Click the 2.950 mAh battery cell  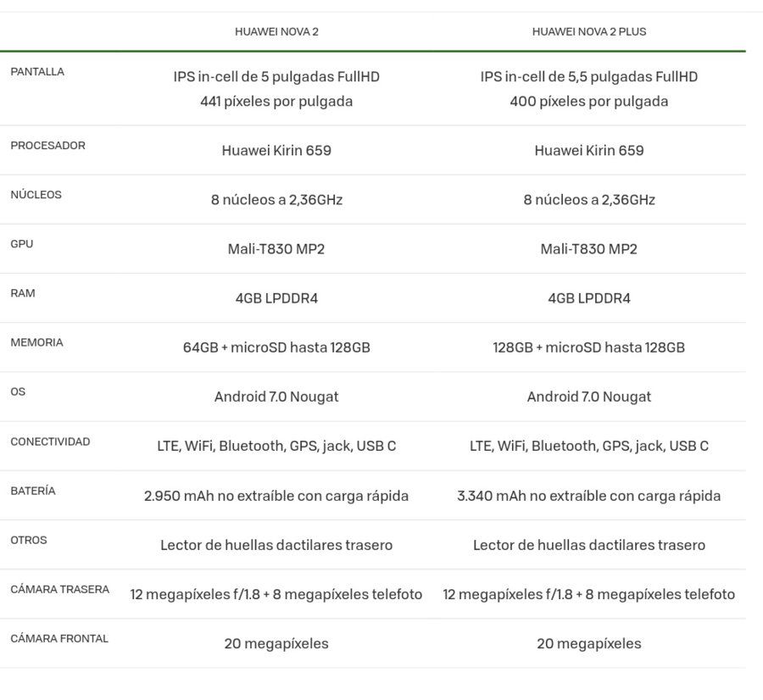coord(276,496)
